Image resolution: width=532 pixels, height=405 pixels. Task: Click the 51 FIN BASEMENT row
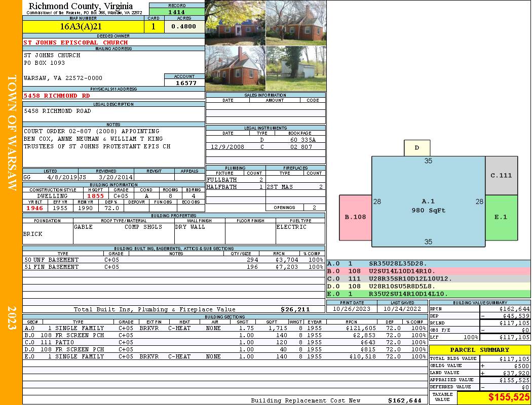coord(174,267)
